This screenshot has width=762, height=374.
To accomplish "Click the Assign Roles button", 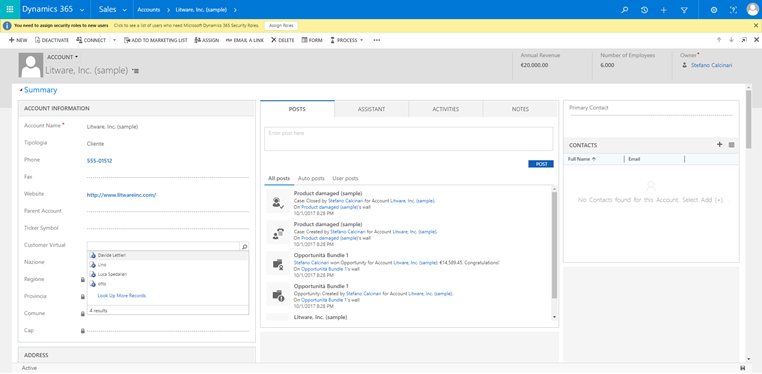I will coord(281,26).
